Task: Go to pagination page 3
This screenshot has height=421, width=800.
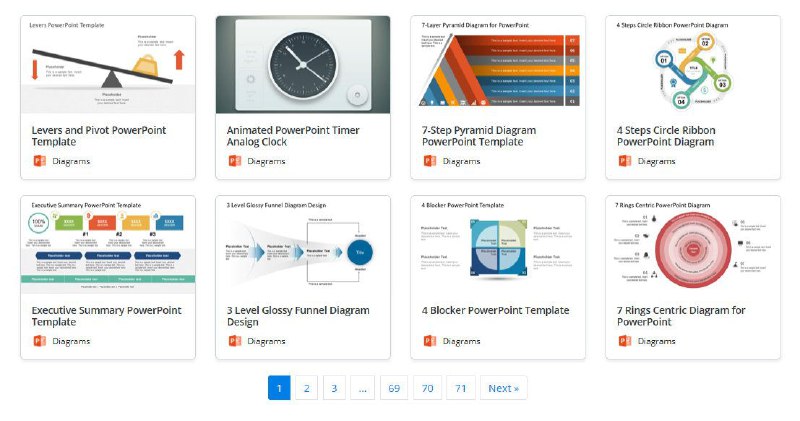Action: 334,388
